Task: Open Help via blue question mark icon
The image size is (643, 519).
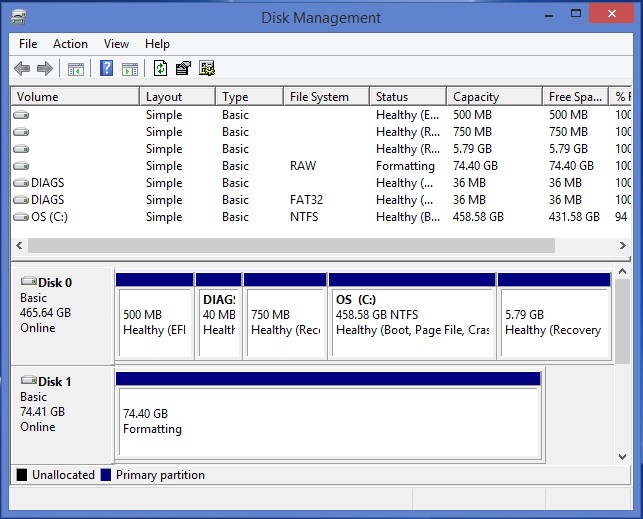Action: pyautogui.click(x=106, y=68)
